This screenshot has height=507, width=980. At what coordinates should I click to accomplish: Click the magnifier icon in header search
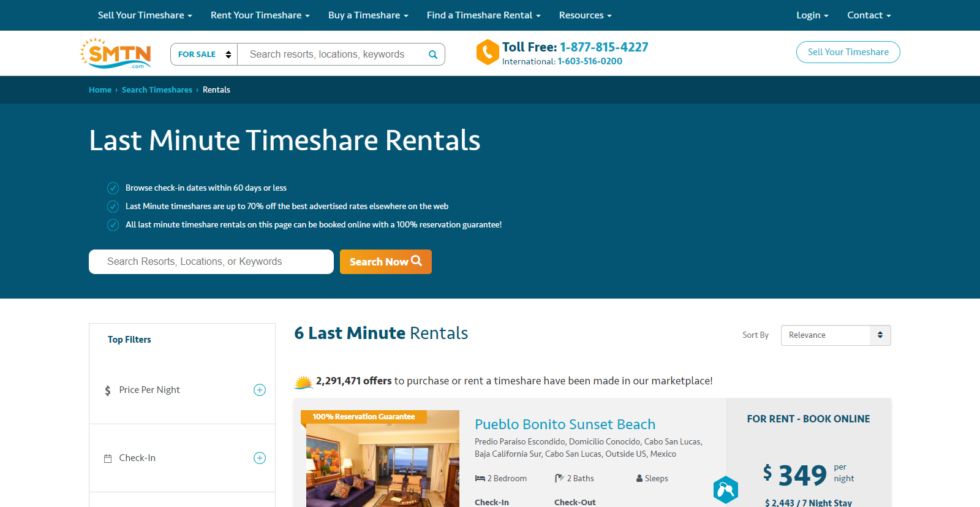click(433, 55)
